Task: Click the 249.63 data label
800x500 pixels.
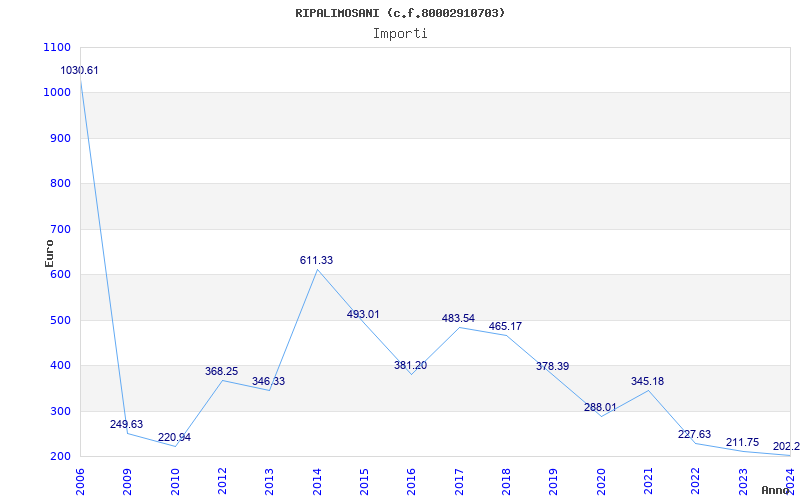Action: coord(126,424)
